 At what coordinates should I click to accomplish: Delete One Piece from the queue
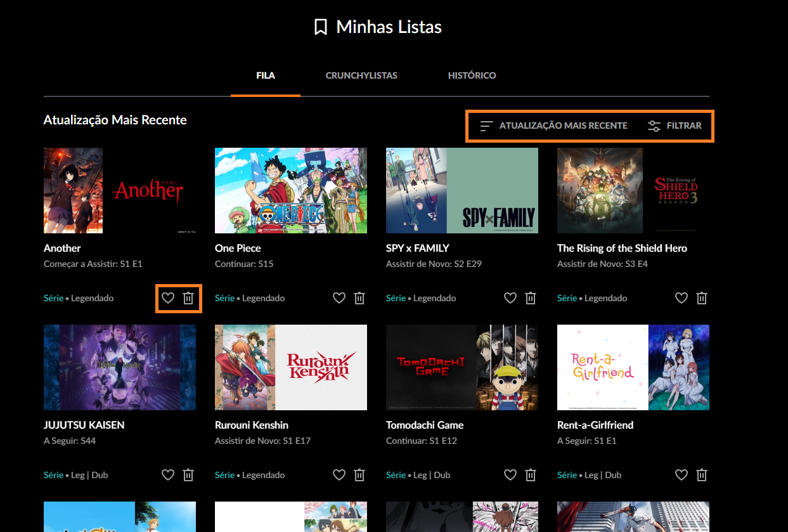(359, 298)
